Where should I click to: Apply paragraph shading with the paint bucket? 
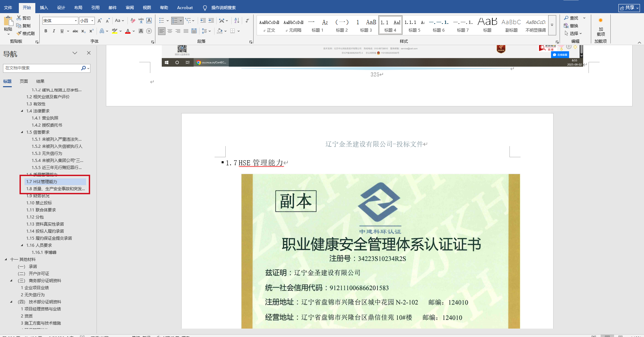tap(220, 31)
